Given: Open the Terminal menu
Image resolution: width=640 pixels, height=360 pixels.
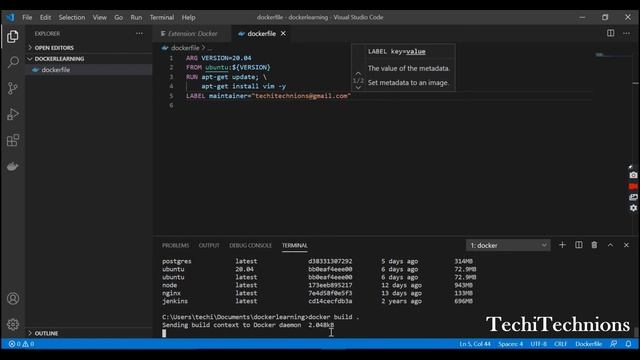Looking at the screenshot, I should [162, 17].
